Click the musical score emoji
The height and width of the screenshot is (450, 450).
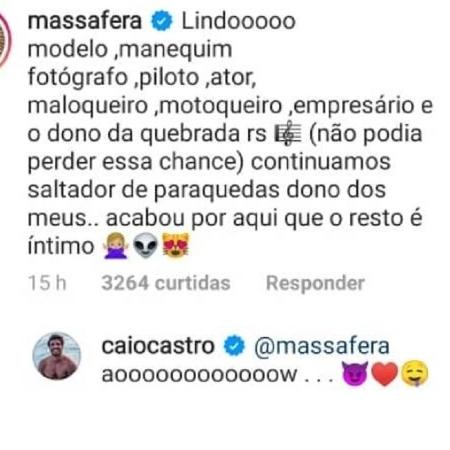coord(288,133)
